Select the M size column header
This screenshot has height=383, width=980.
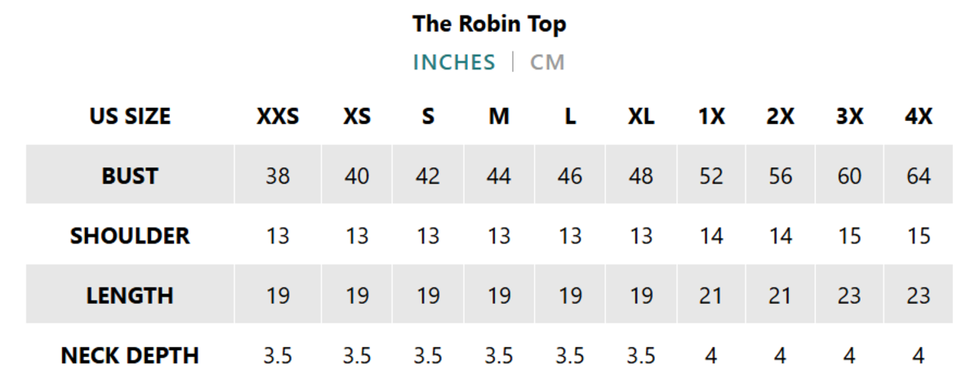coord(499,116)
